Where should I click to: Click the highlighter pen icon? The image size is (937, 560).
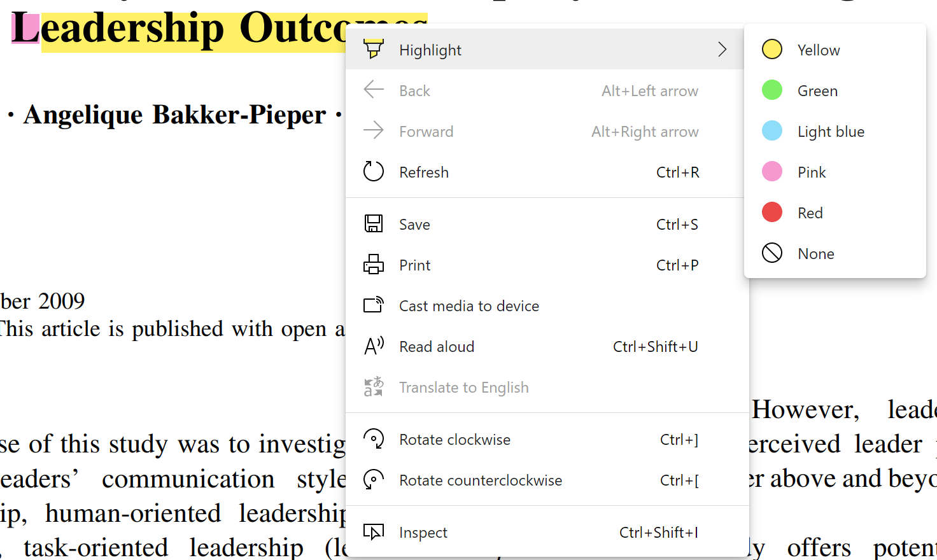pyautogui.click(x=374, y=49)
